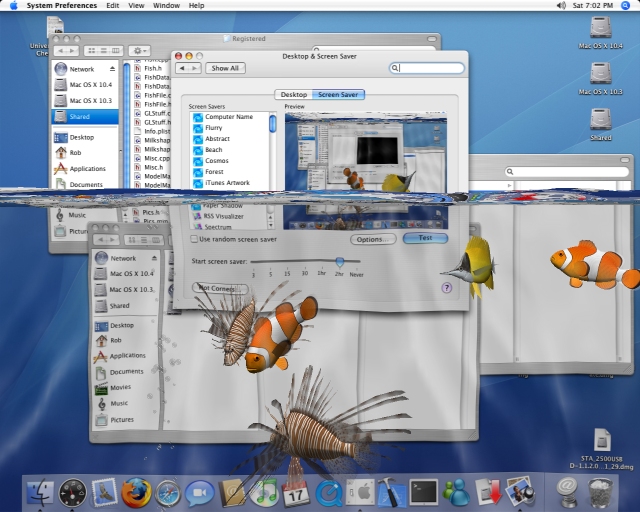Click the Terminal icon in the Dock
This screenshot has width=640, height=512.
pos(424,492)
